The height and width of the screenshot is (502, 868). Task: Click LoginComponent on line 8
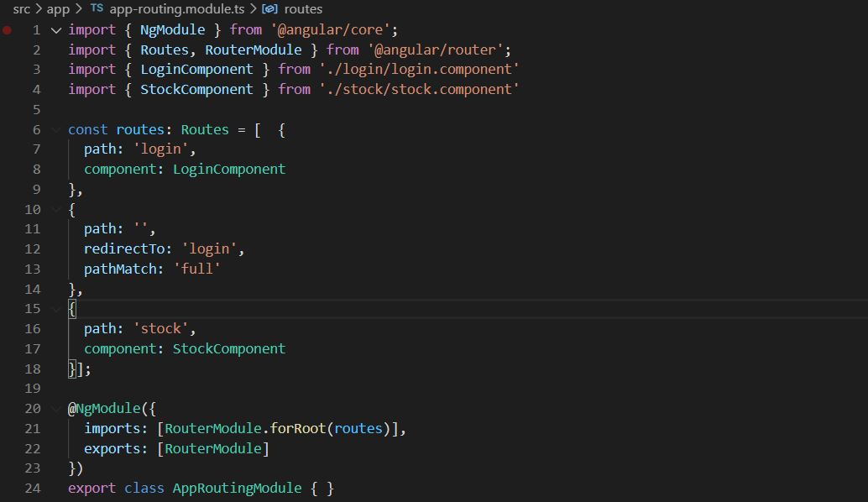click(x=229, y=170)
